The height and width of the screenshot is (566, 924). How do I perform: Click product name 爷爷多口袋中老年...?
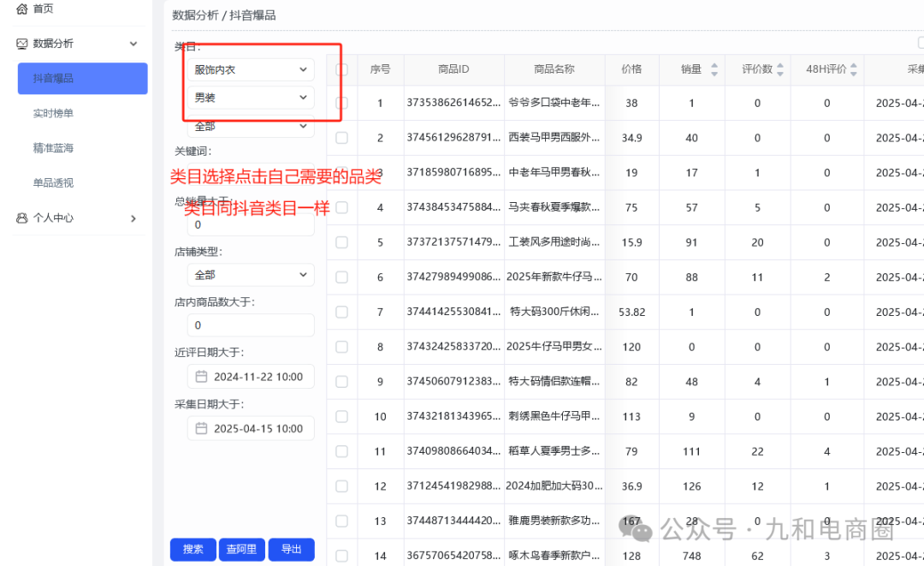[554, 103]
